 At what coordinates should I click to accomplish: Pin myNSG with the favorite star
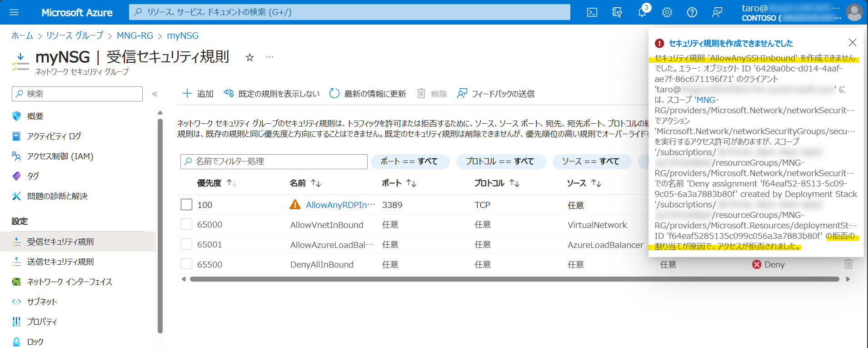249,57
